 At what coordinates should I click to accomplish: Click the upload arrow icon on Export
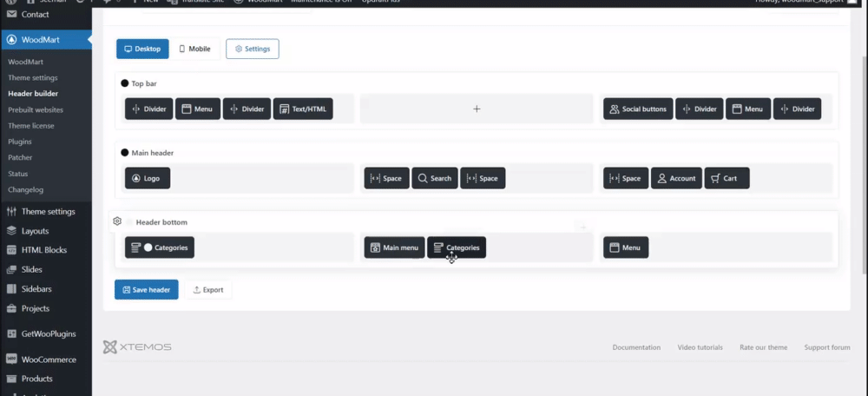click(196, 290)
